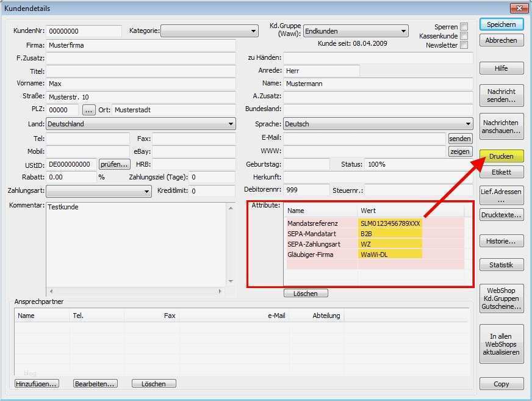Focus the F.Zusatz field

tap(141, 58)
